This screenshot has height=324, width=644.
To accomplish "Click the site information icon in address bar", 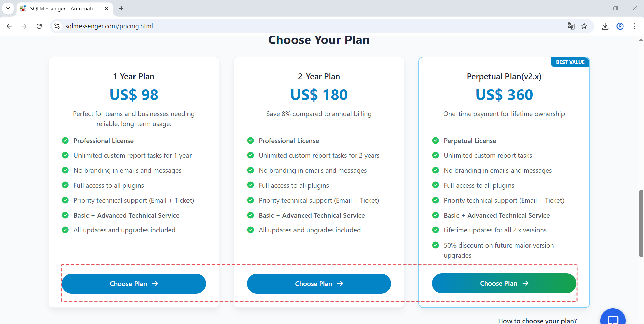I will (x=57, y=26).
